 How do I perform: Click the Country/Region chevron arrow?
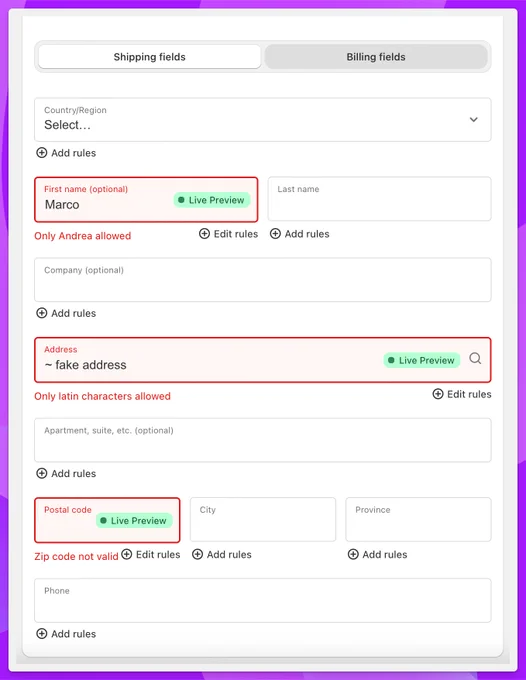[x=474, y=119]
